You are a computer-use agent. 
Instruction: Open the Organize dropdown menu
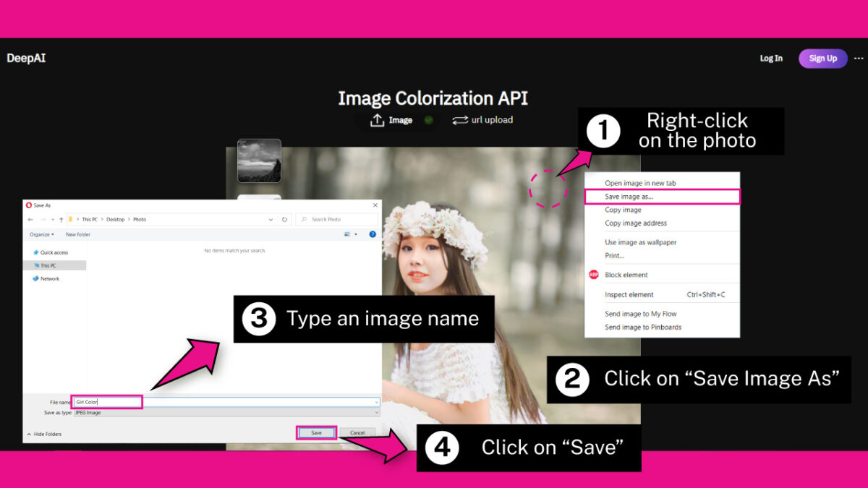tap(42, 234)
